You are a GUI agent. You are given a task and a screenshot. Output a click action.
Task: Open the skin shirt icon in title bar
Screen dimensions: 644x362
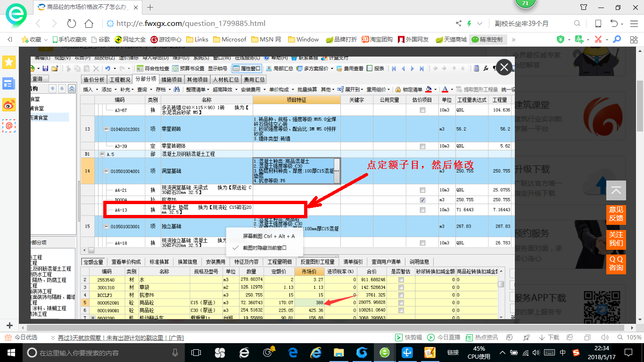click(x=584, y=7)
